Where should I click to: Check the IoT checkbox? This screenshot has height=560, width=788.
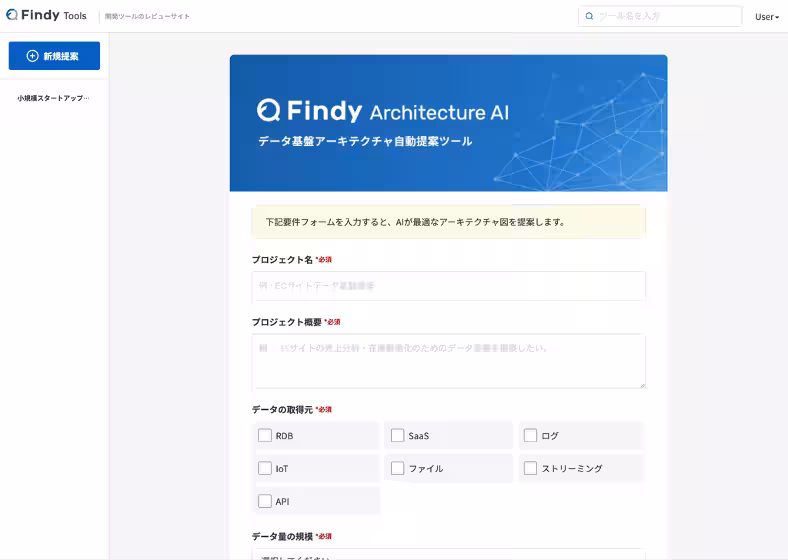[x=265, y=468]
